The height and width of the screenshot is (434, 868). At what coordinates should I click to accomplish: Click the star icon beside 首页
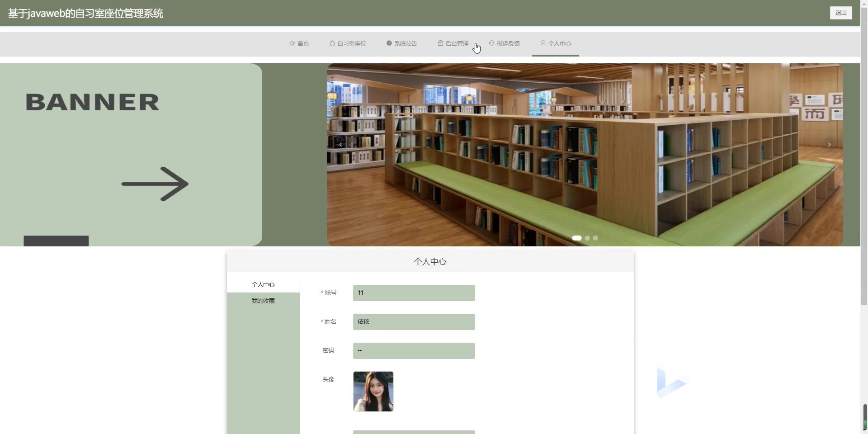click(292, 43)
